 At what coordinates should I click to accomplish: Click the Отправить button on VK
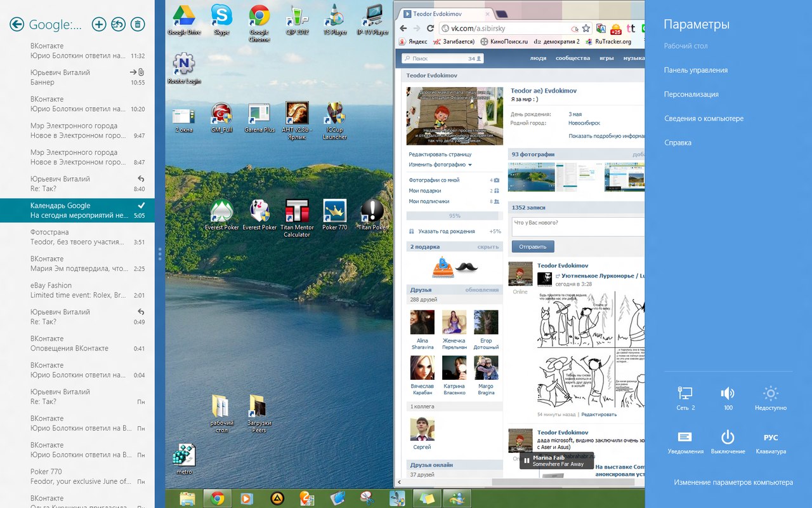click(x=533, y=246)
